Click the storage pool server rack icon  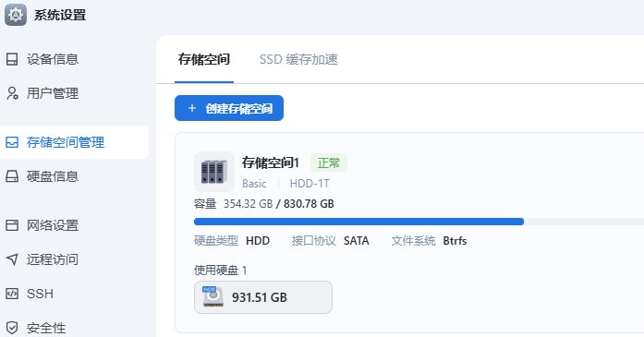[x=214, y=172]
